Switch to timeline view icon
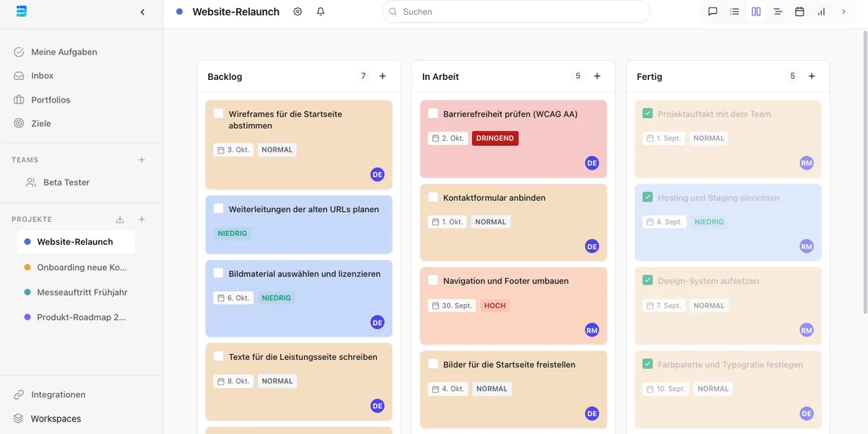The width and height of the screenshot is (868, 434). [x=778, y=12]
